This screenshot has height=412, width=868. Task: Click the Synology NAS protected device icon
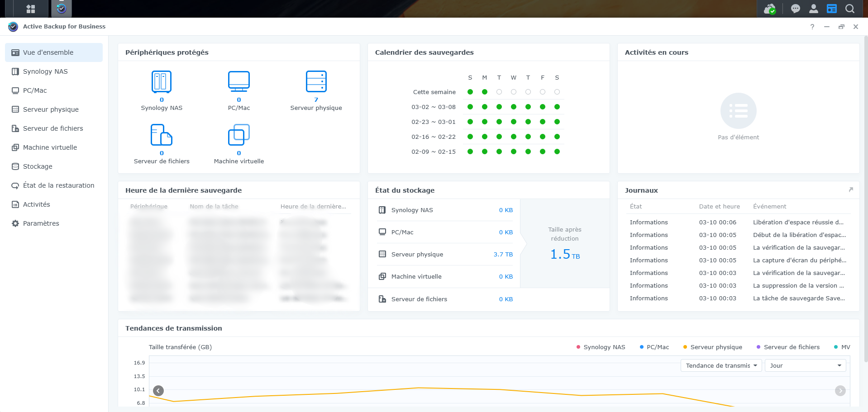click(162, 82)
